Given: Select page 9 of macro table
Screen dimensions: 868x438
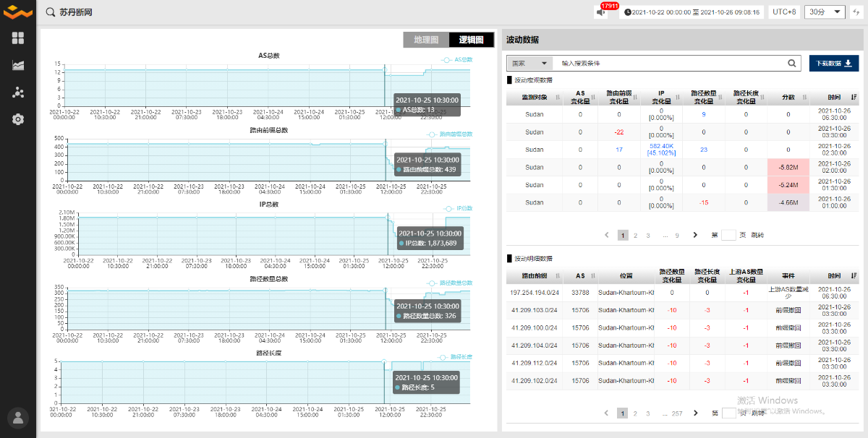Looking at the screenshot, I should point(677,235).
